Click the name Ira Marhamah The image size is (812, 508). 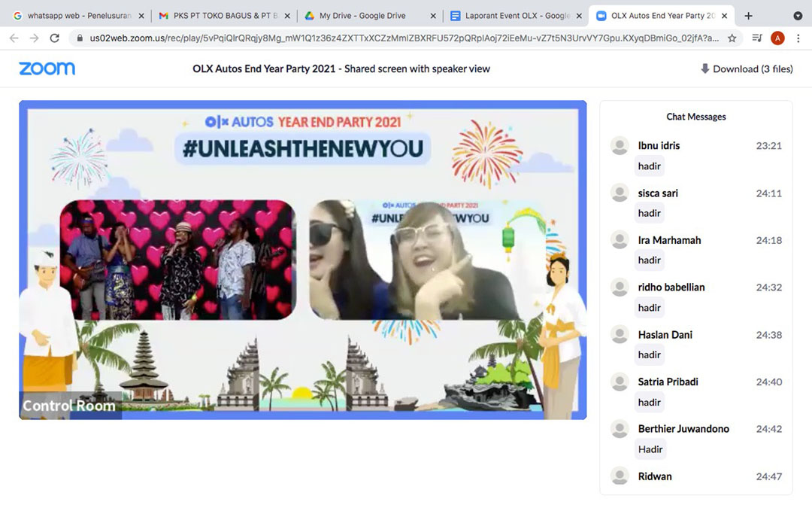tap(669, 240)
